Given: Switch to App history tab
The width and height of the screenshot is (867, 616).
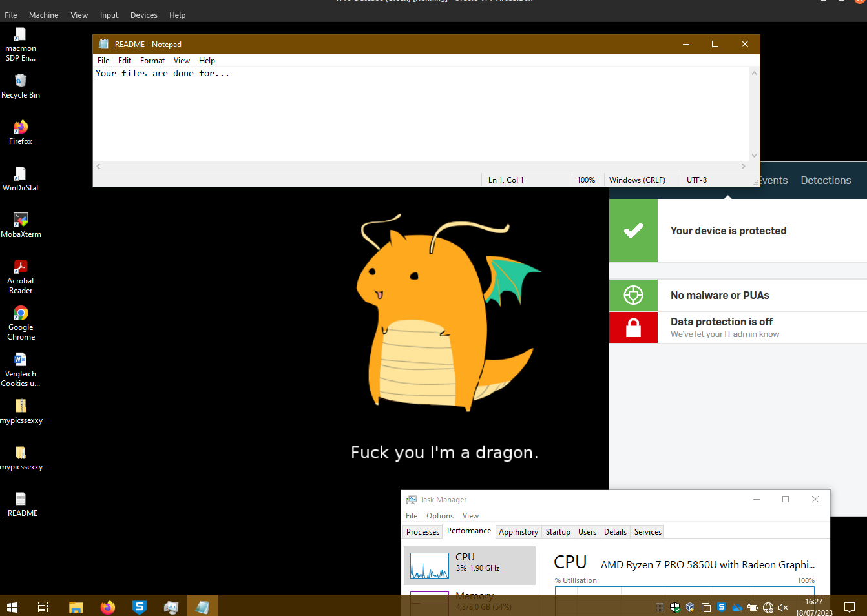Looking at the screenshot, I should (x=518, y=532).
